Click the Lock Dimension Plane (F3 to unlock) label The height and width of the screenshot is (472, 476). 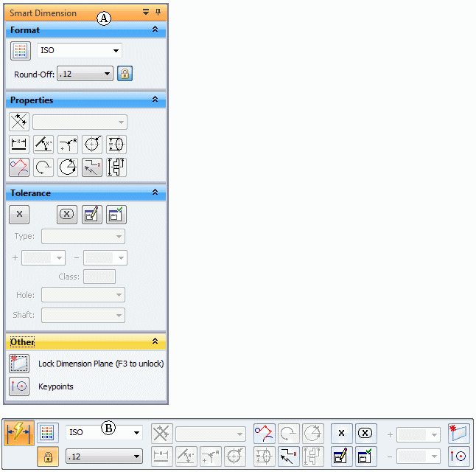tap(101, 364)
